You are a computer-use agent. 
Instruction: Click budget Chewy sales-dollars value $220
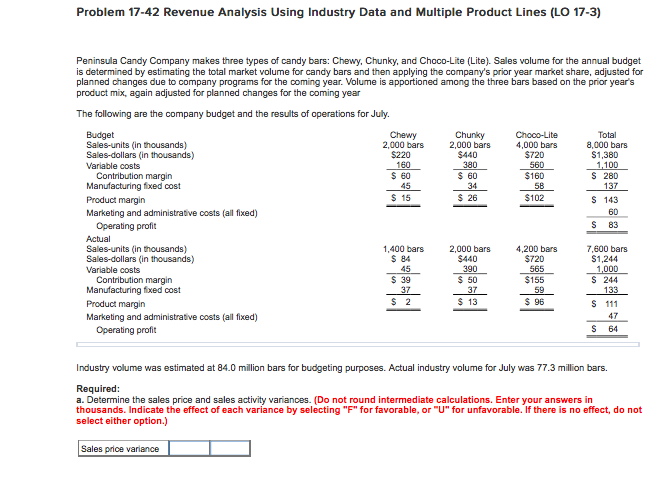(x=401, y=155)
